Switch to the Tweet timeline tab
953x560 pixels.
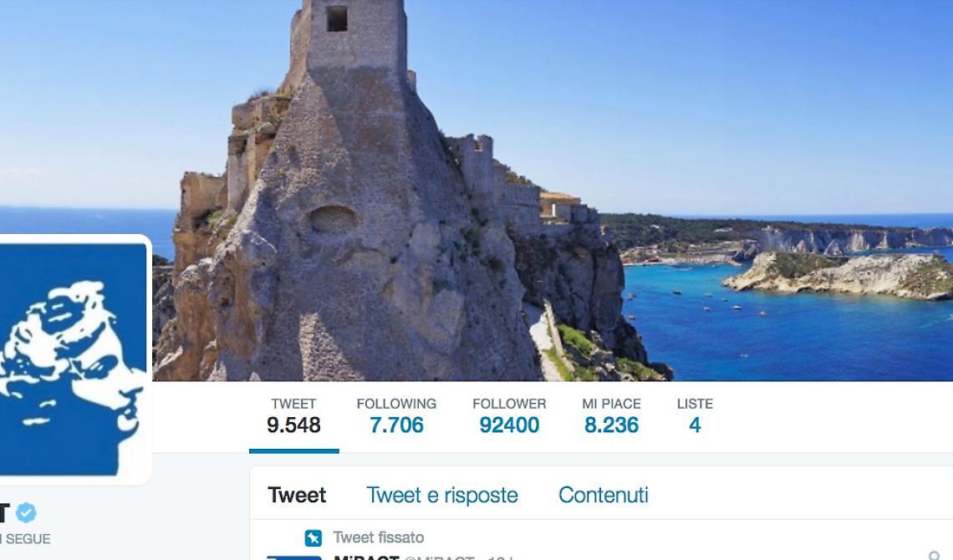(x=297, y=495)
